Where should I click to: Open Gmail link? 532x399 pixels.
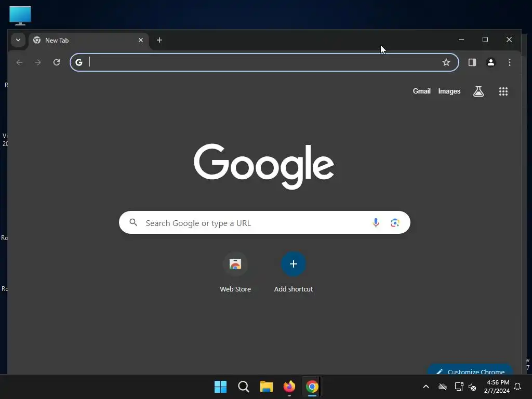421,91
